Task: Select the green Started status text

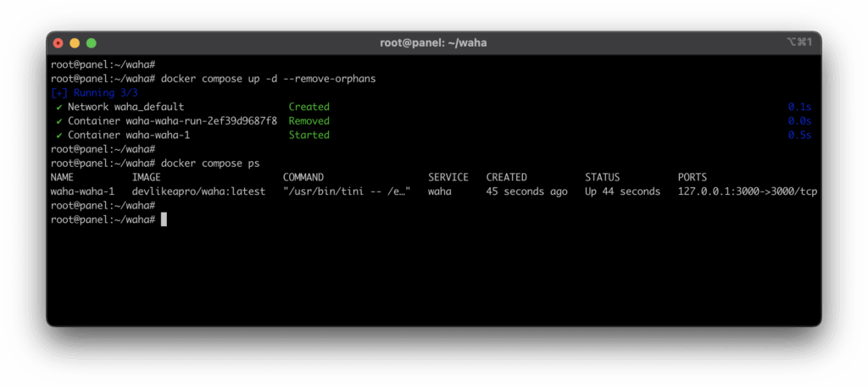Action: pyautogui.click(x=309, y=136)
